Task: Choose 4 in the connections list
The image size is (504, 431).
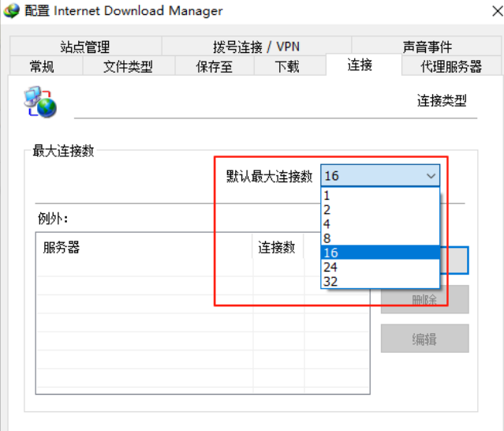Action: [x=380, y=224]
